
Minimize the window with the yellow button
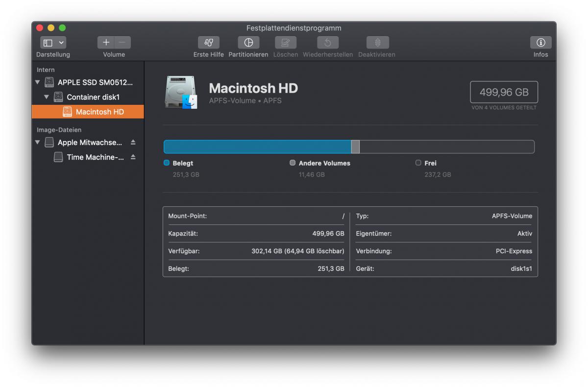(x=51, y=28)
